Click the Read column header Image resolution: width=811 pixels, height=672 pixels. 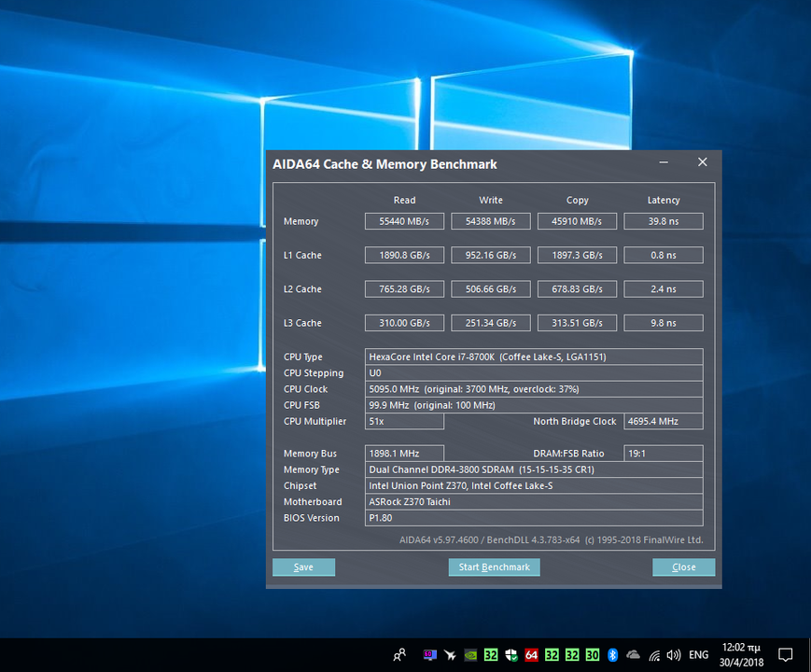pyautogui.click(x=404, y=201)
